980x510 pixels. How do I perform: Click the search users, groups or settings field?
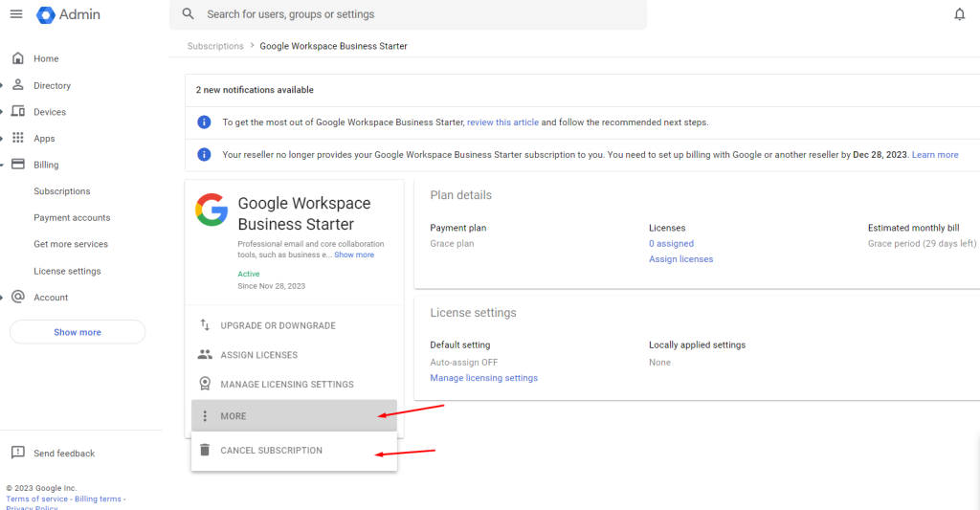pyautogui.click(x=412, y=14)
